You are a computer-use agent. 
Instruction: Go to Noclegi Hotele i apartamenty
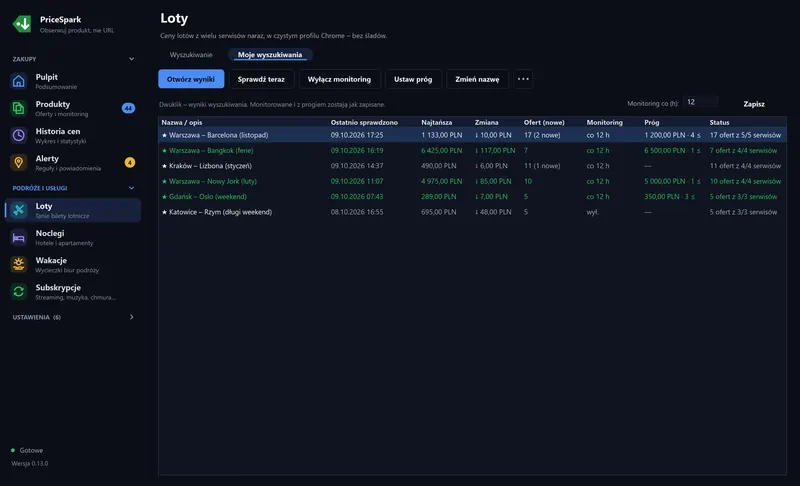coord(72,237)
